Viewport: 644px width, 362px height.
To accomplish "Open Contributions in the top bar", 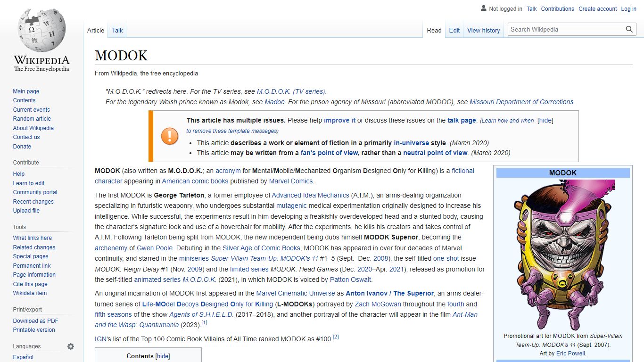I will click(558, 8).
